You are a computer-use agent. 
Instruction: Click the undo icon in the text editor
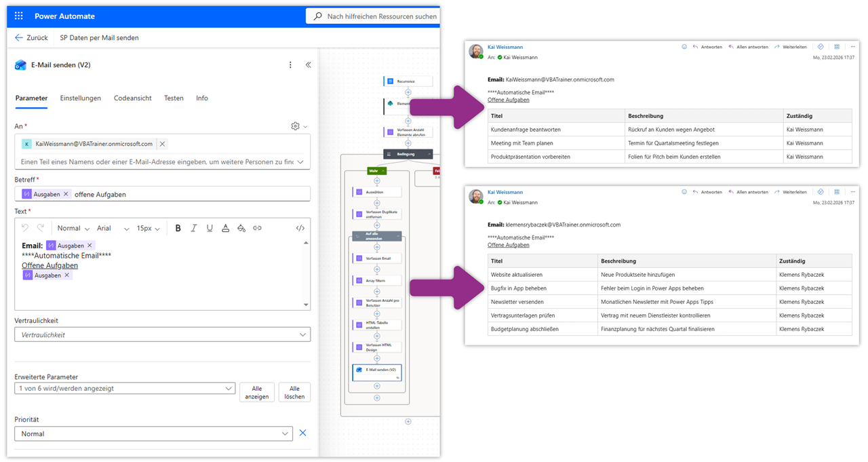coord(25,228)
